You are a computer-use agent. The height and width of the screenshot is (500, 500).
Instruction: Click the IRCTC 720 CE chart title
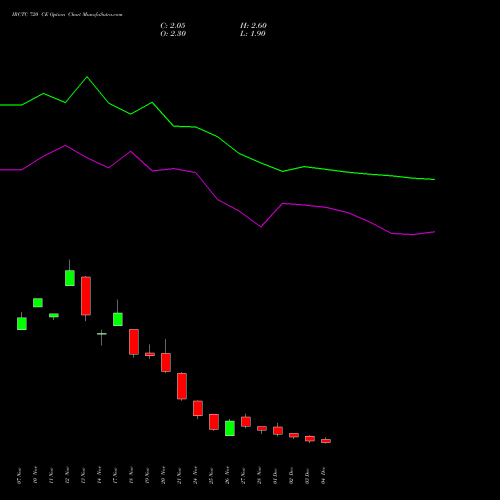[x=67, y=15]
